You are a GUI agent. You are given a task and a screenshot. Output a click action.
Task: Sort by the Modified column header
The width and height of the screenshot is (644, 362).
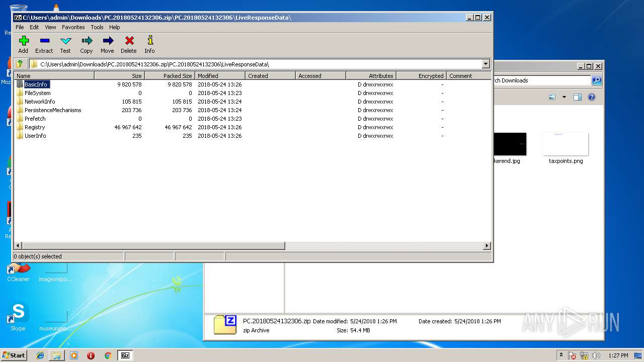(x=220, y=76)
